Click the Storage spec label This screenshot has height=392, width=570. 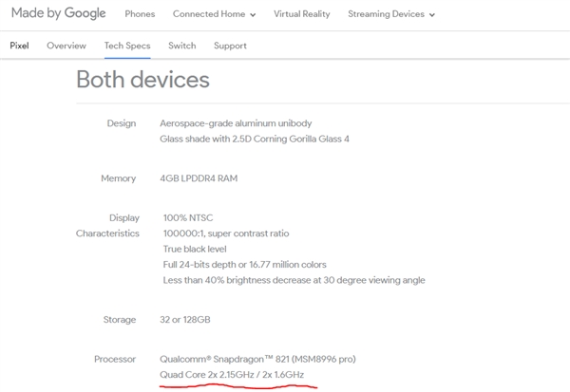pyautogui.click(x=120, y=320)
